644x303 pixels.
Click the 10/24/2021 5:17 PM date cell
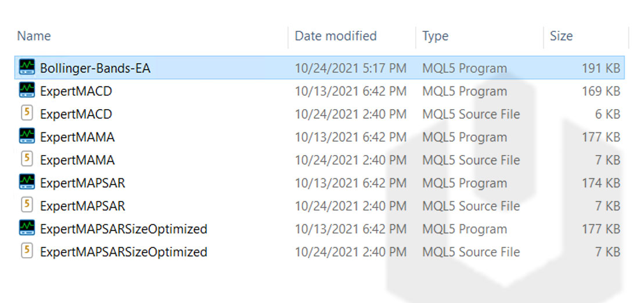pyautogui.click(x=351, y=68)
